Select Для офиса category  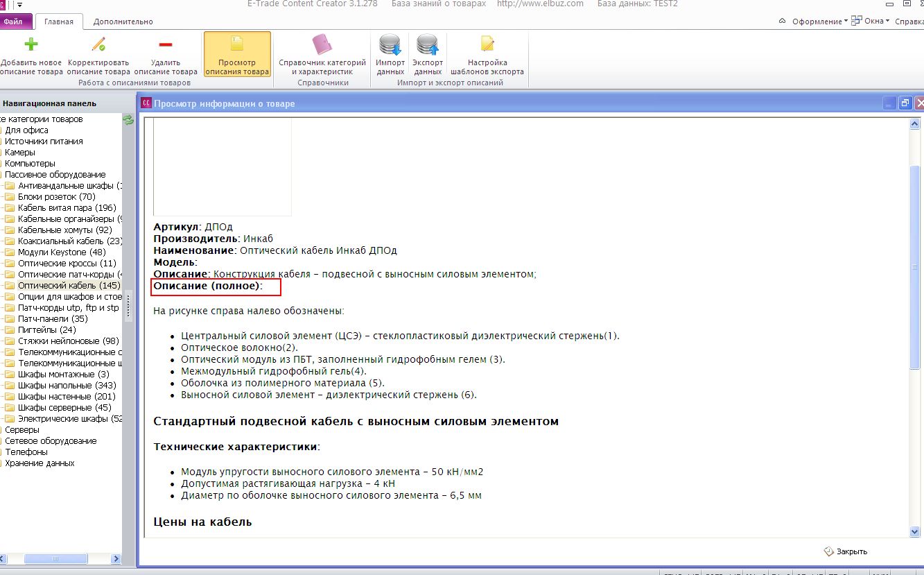(x=26, y=130)
